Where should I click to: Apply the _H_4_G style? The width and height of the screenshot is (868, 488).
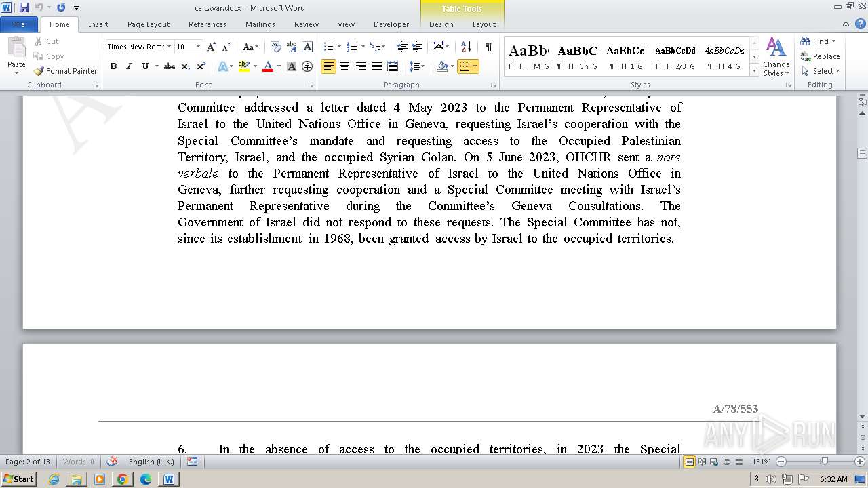(724, 57)
